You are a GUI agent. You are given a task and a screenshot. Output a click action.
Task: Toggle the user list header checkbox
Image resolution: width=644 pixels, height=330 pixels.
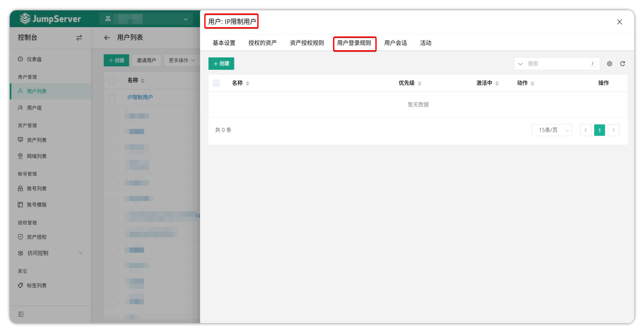(x=112, y=80)
